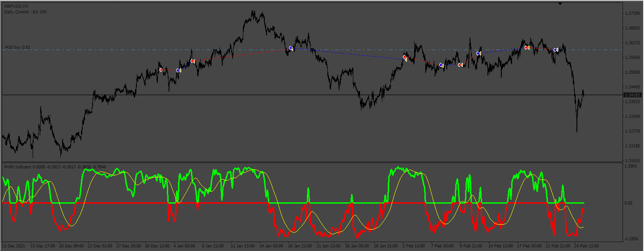
Task: Click the 1.36235 price scale label
Action: coord(633,43)
